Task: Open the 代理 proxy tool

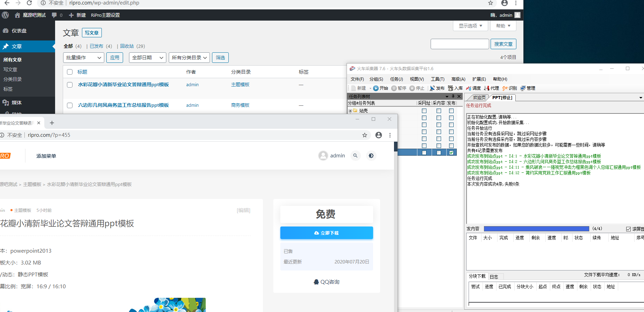Action: pos(487,88)
